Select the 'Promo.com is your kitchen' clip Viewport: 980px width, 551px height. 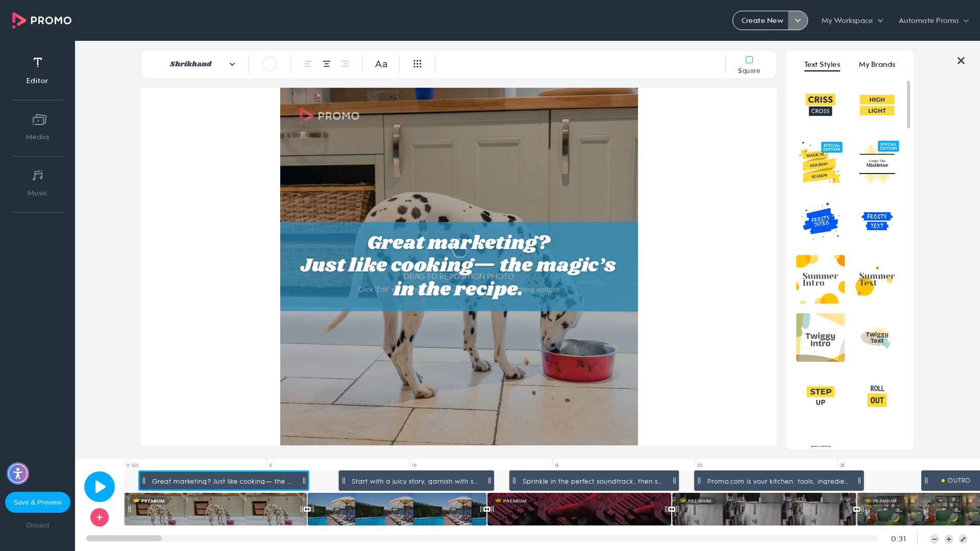click(778, 481)
